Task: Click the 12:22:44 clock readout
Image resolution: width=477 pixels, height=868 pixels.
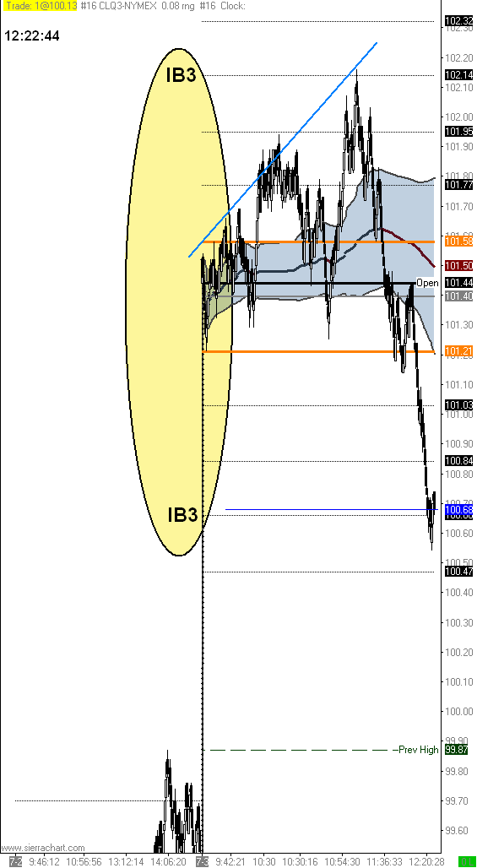Action: (32, 36)
